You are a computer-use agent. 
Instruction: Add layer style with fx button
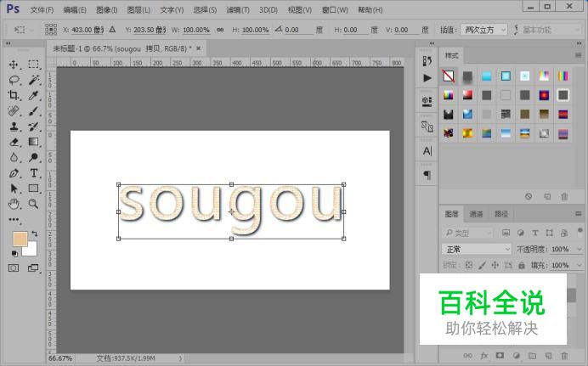click(x=484, y=356)
